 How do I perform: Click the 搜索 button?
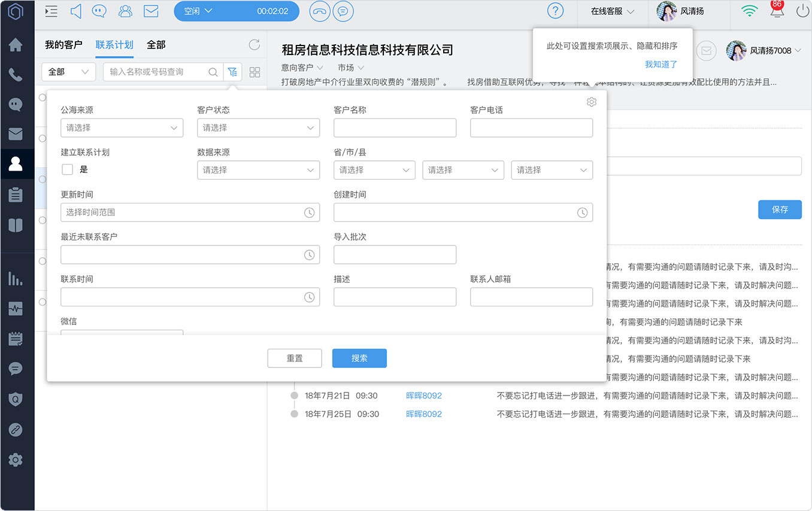tap(359, 358)
